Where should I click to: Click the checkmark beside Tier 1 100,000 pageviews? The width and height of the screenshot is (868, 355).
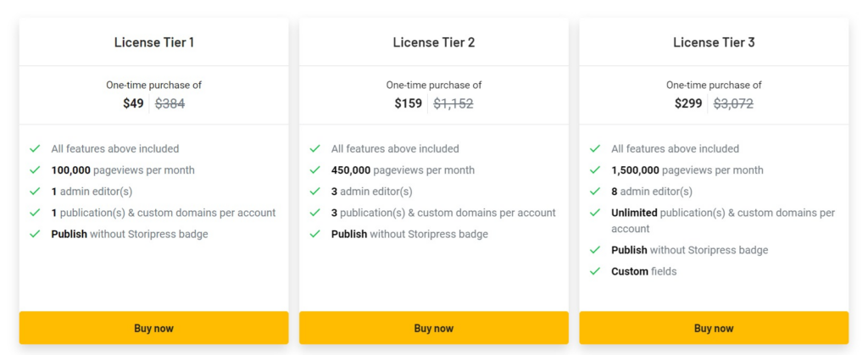coord(35,170)
